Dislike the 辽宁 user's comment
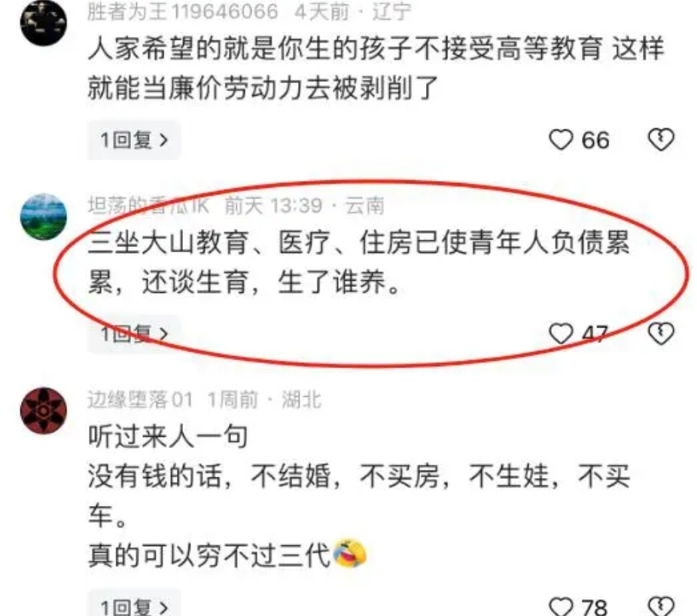 (x=661, y=139)
